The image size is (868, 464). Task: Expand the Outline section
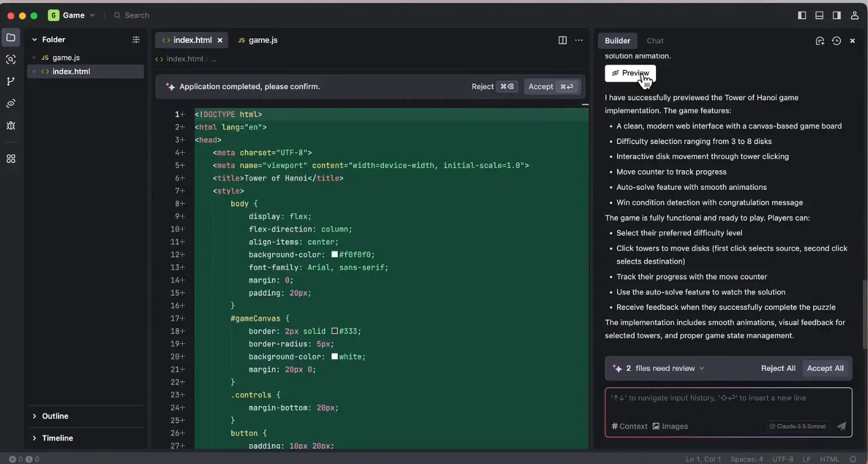[55, 416]
